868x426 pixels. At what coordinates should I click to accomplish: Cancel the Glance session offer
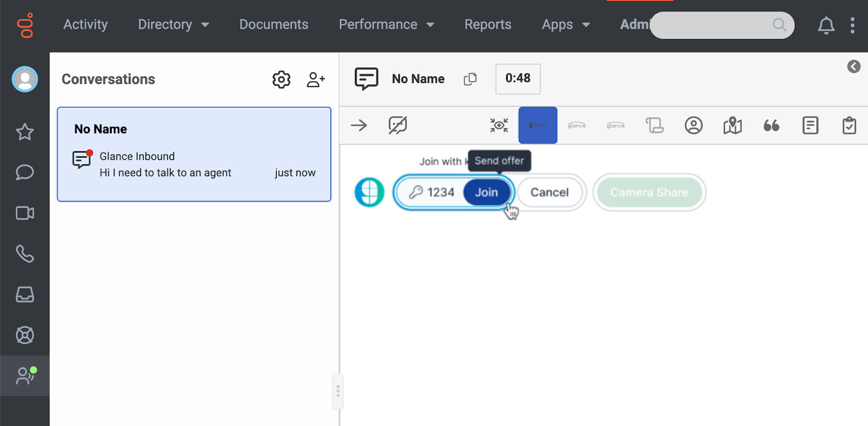(549, 192)
